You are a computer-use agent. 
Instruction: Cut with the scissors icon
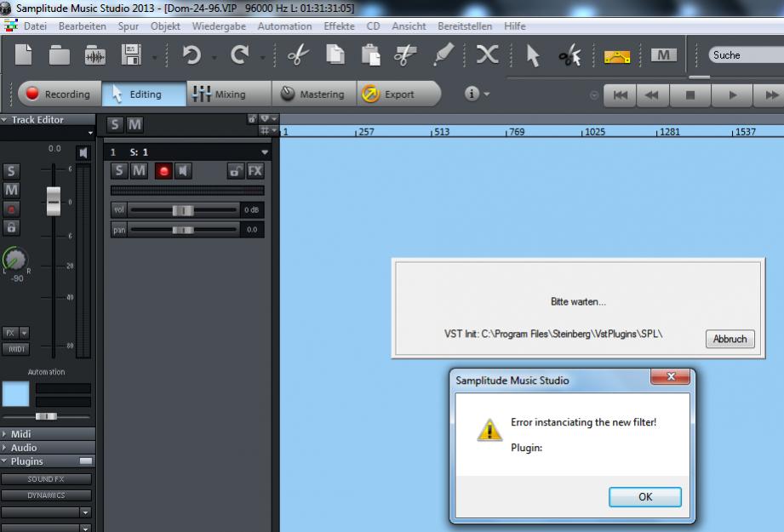coord(299,54)
